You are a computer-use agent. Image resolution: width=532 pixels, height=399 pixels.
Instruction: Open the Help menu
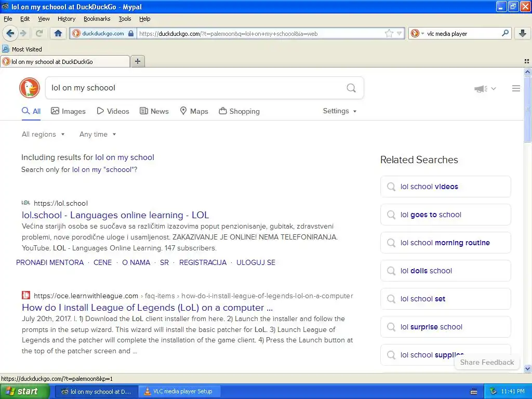(144, 19)
